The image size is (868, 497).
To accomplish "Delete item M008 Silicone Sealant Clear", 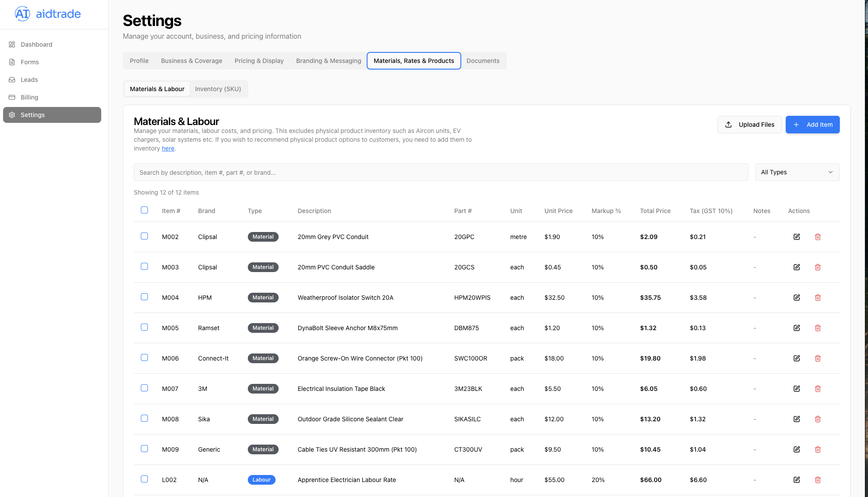I will pyautogui.click(x=818, y=419).
